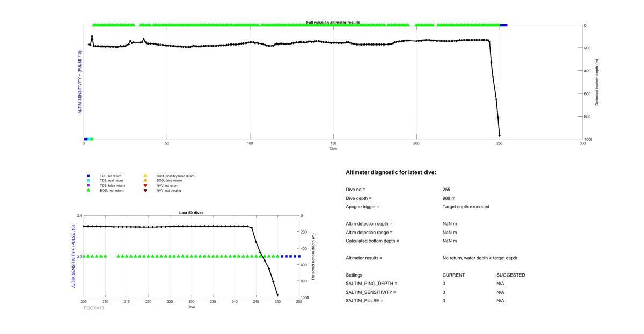The width and height of the screenshot is (644, 334).
Task: Click the '$ALTIM_SENSITIVITY =' setting label
Action: pos(371,292)
